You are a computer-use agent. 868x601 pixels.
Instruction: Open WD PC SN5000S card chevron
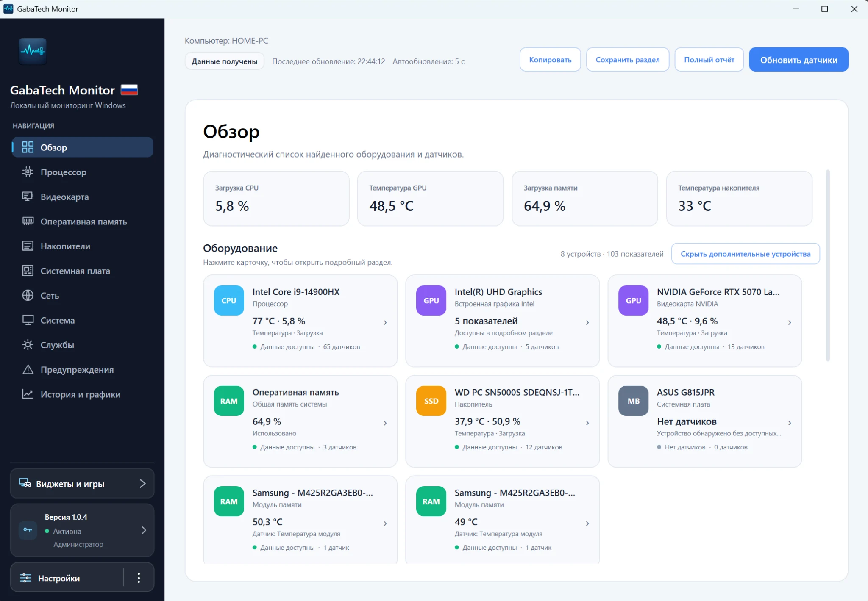click(x=587, y=423)
